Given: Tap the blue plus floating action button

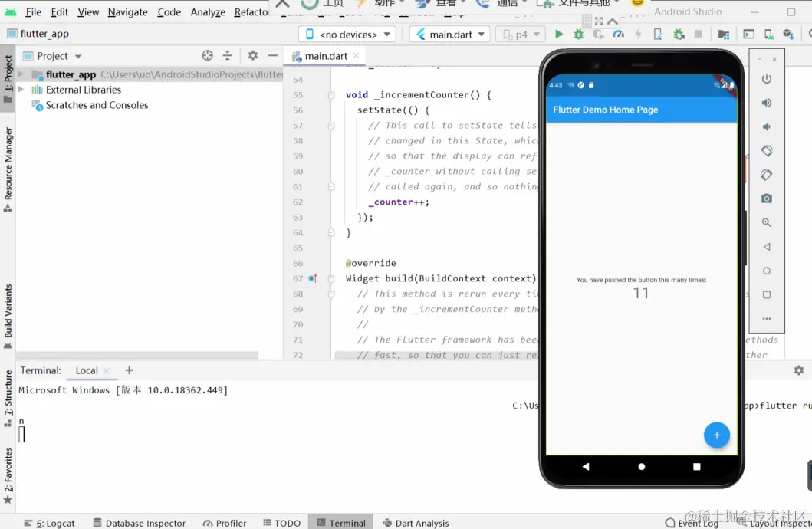Looking at the screenshot, I should point(717,435).
